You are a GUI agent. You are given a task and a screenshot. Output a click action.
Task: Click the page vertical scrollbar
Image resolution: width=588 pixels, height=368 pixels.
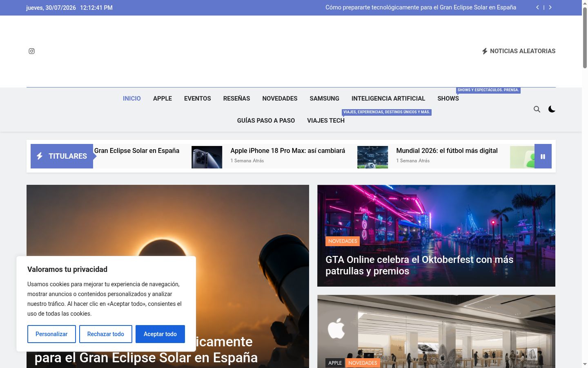585,38
